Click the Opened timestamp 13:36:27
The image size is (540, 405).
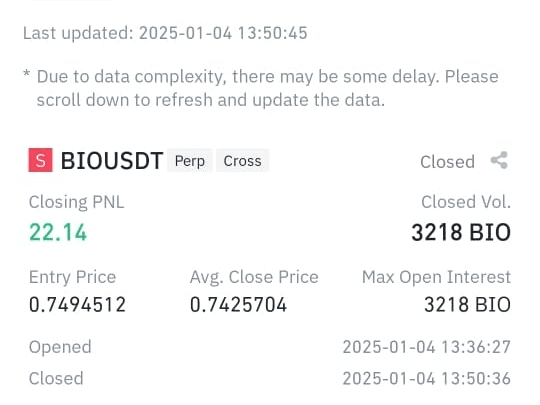[x=427, y=347]
